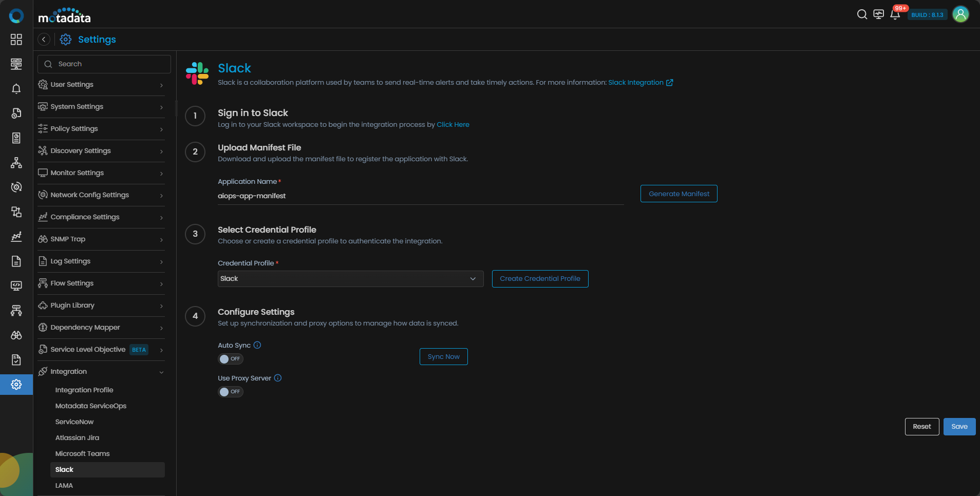
Task: Click the Auto Sync info icon
Action: tap(257, 345)
